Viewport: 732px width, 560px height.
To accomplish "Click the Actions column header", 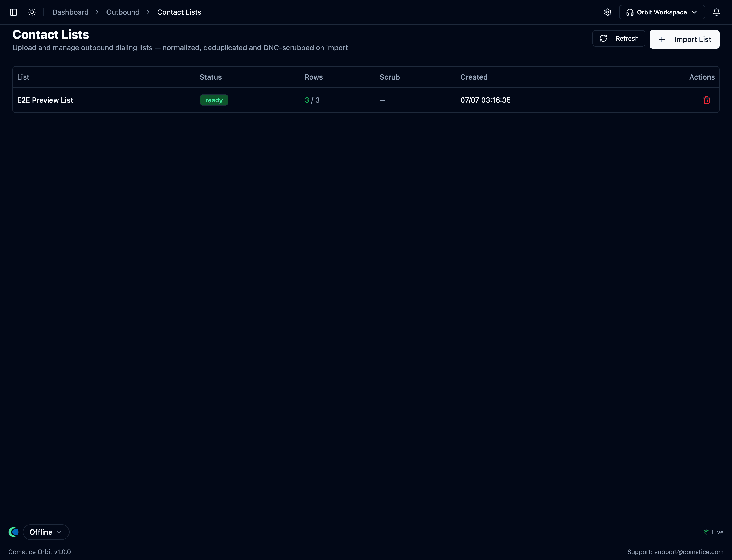I will 702,77.
